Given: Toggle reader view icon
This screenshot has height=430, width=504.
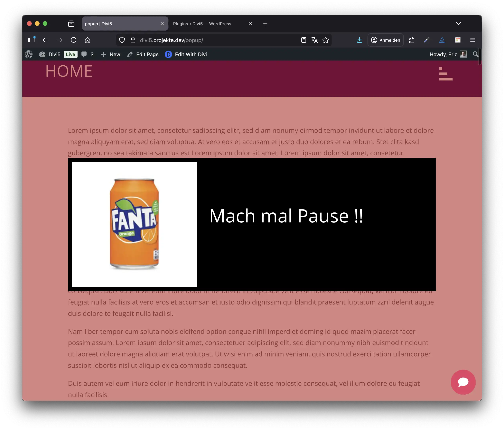Looking at the screenshot, I should (303, 40).
